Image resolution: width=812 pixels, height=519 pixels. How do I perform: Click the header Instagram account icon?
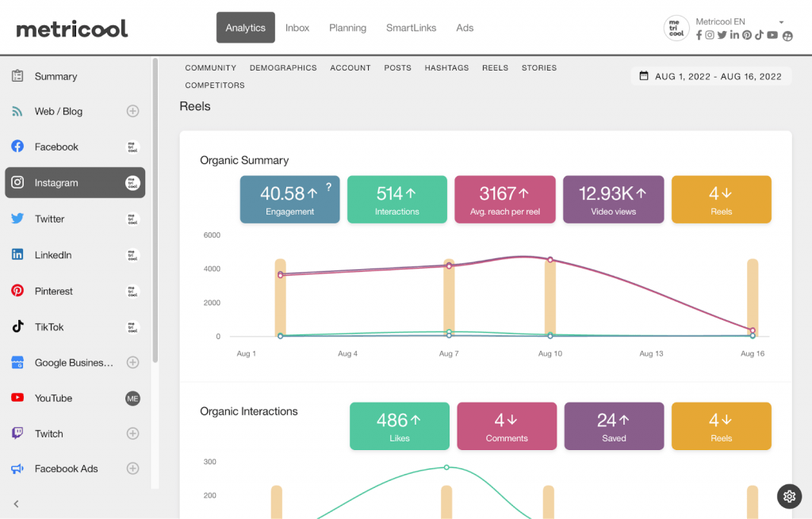point(710,35)
